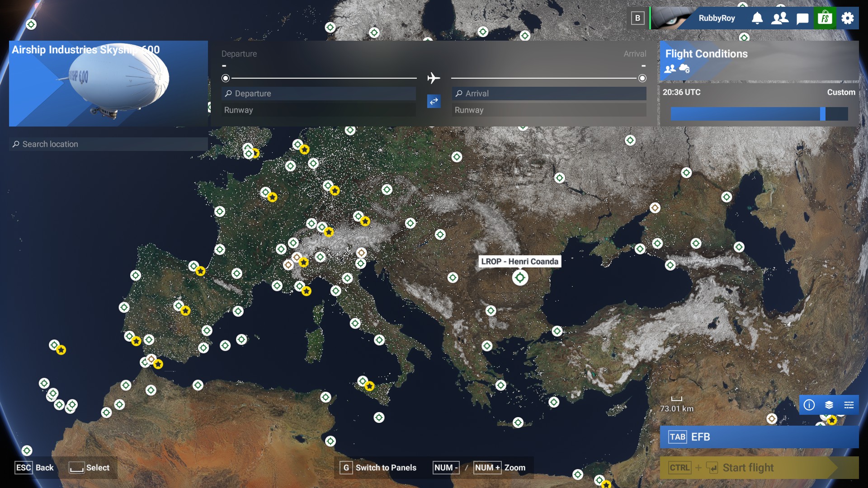Select the Airship Industries Skyship aircraft thumbnail
The width and height of the screenshot is (868, 488).
(x=108, y=84)
